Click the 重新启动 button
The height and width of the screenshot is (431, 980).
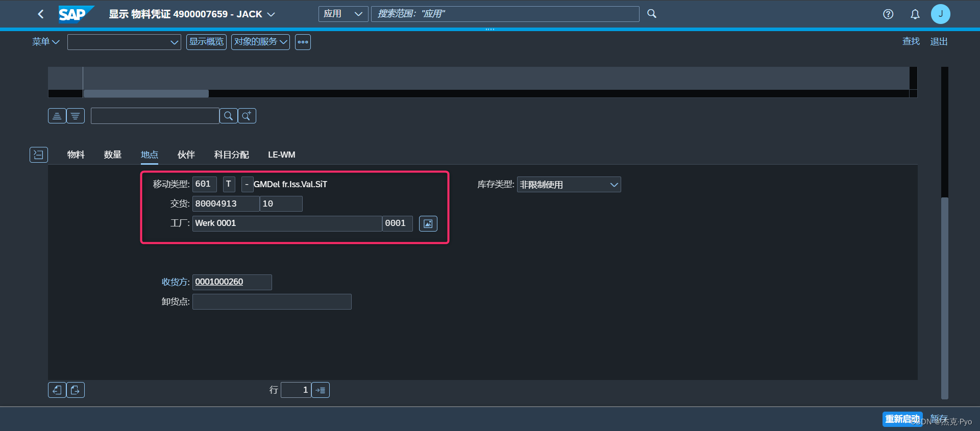tap(902, 419)
